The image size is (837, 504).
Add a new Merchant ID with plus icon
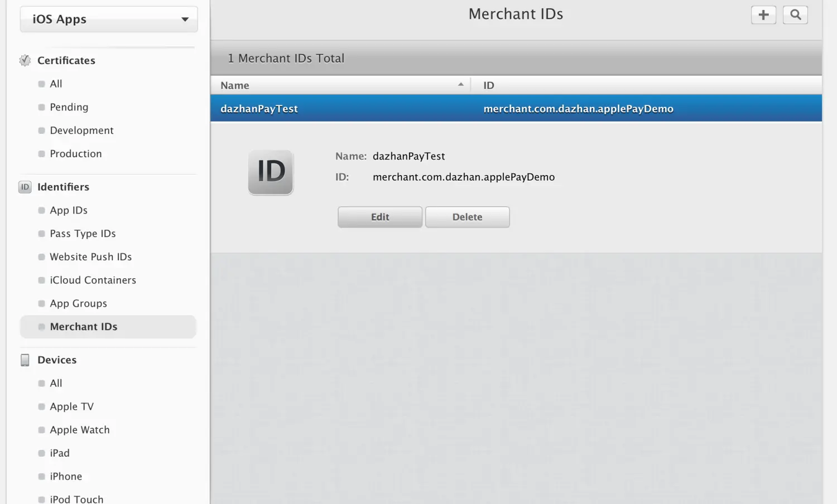click(x=763, y=15)
